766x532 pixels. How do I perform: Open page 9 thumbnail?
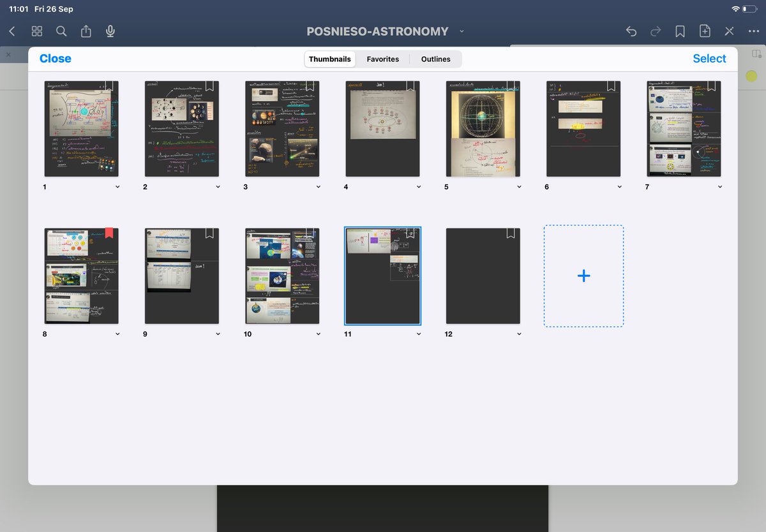click(182, 276)
